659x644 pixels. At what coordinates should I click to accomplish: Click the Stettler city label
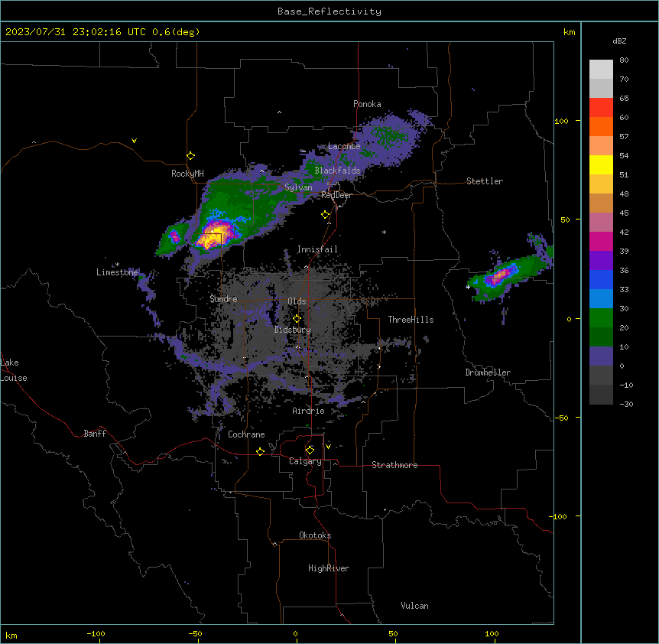485,181
